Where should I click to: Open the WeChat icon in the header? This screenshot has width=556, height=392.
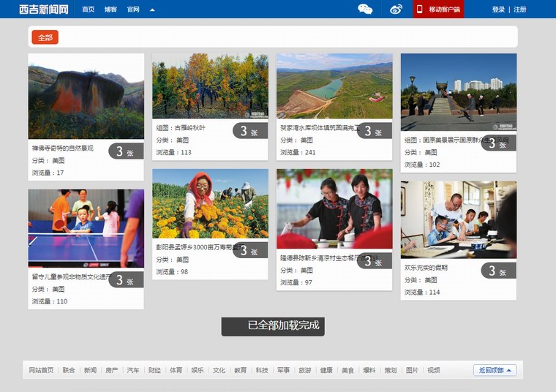coord(365,10)
